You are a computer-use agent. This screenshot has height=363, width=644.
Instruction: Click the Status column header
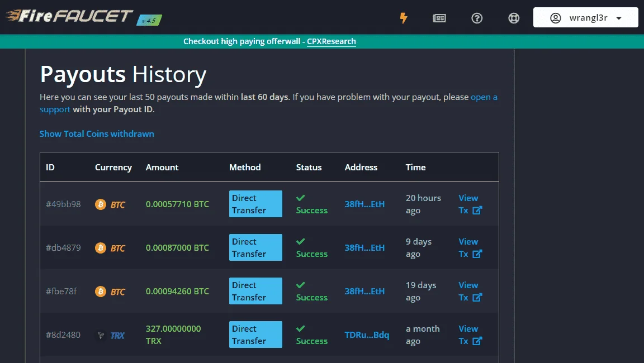click(309, 168)
